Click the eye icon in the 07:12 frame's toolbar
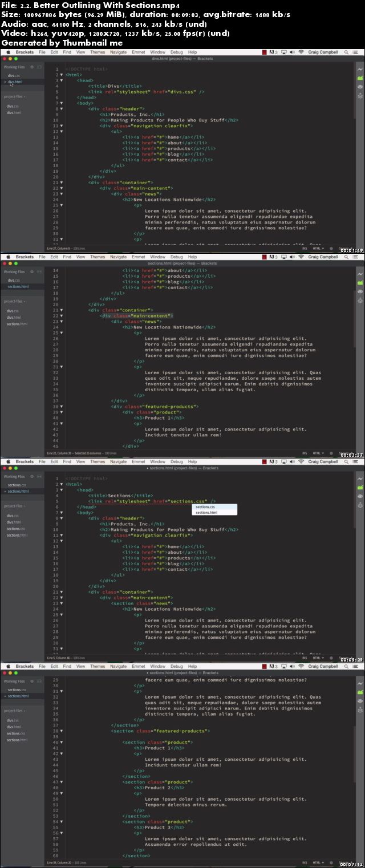The width and height of the screenshot is (365, 868). (x=360, y=701)
